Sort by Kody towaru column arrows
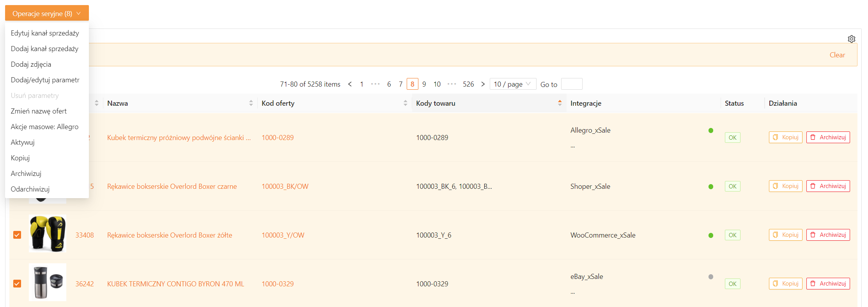868x307 pixels. point(560,103)
